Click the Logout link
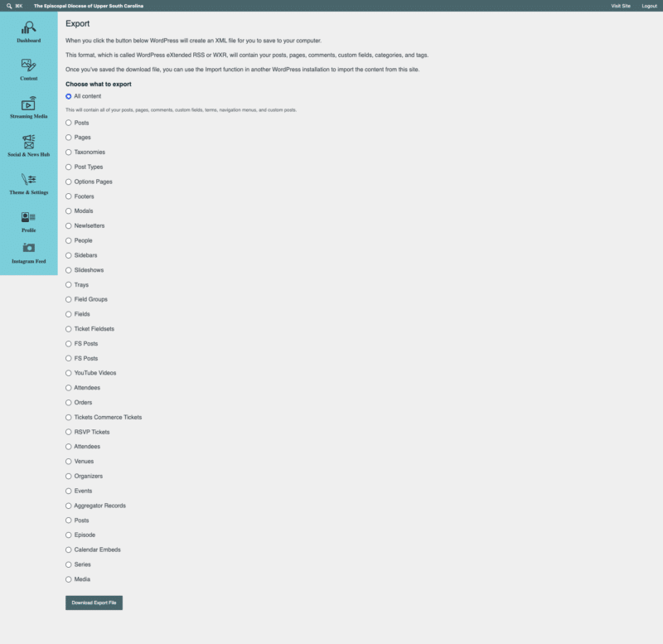 pos(649,6)
